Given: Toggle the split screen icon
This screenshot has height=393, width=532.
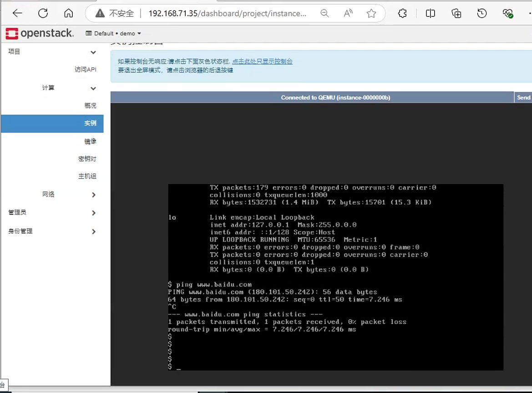Looking at the screenshot, I should (430, 13).
